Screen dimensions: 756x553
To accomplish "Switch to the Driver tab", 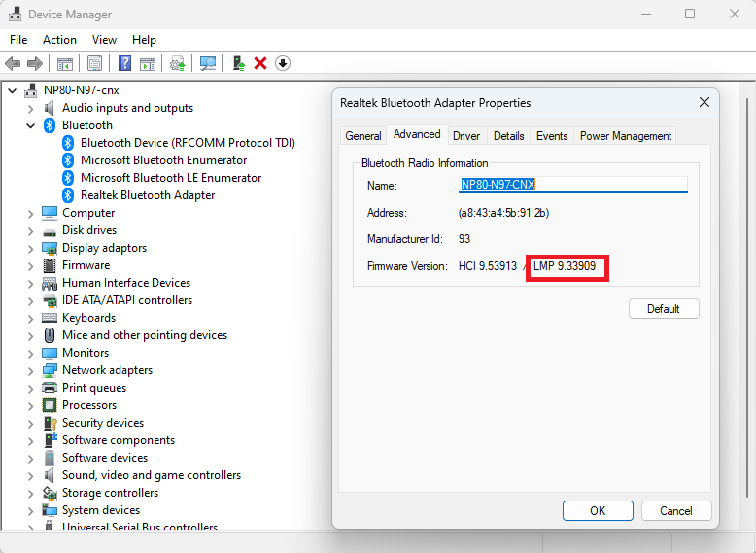I will coord(466,136).
